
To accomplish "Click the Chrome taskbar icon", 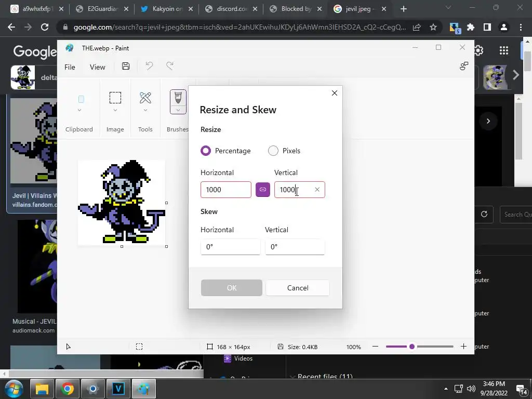I will coord(68,389).
